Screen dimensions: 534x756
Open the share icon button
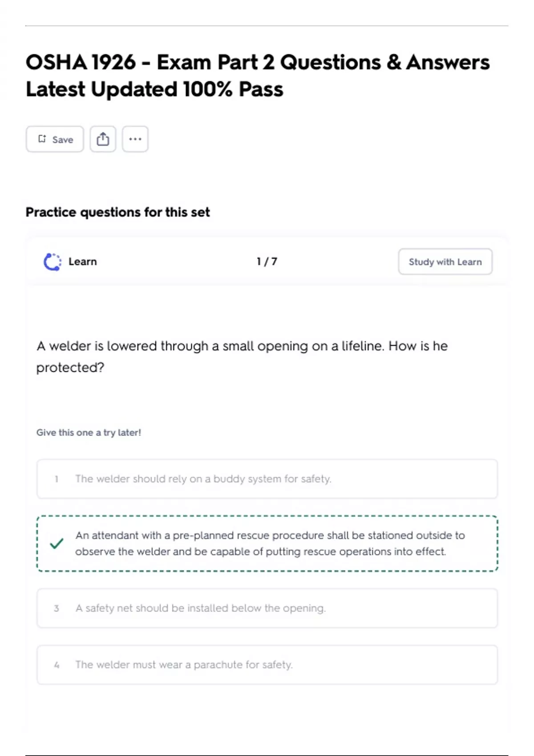(103, 139)
